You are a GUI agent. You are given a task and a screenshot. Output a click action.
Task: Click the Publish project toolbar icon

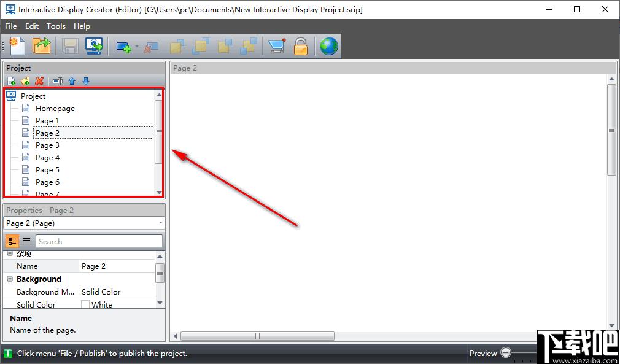point(94,46)
